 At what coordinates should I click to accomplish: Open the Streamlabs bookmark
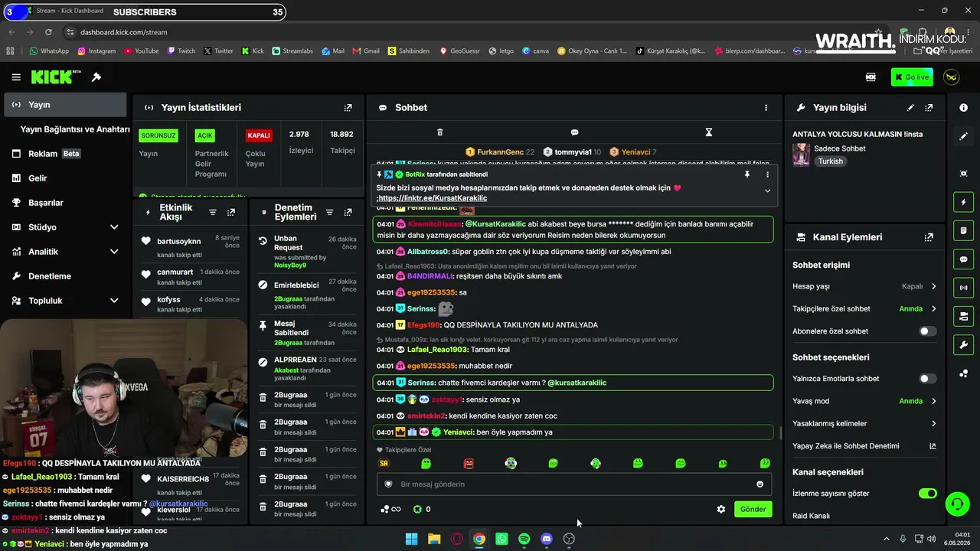point(292,51)
